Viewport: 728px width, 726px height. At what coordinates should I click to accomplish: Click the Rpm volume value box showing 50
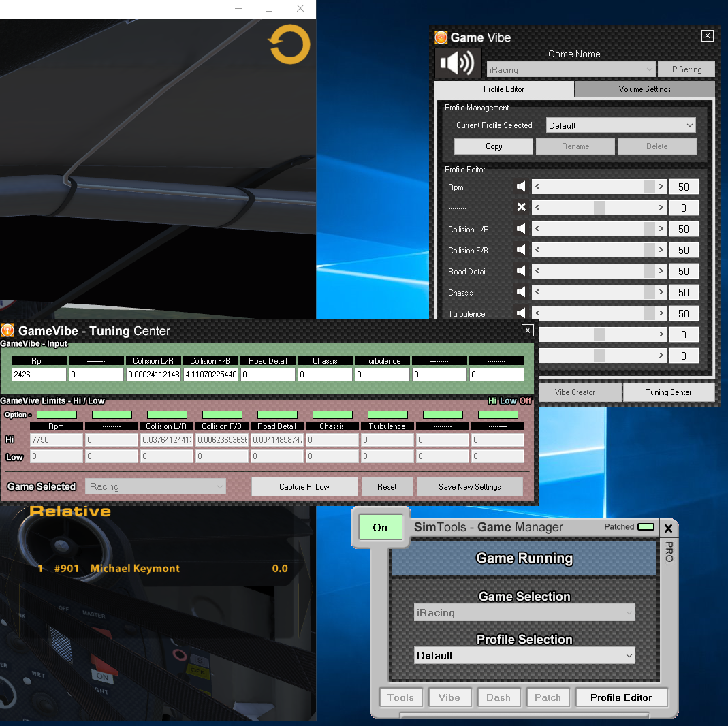click(684, 187)
